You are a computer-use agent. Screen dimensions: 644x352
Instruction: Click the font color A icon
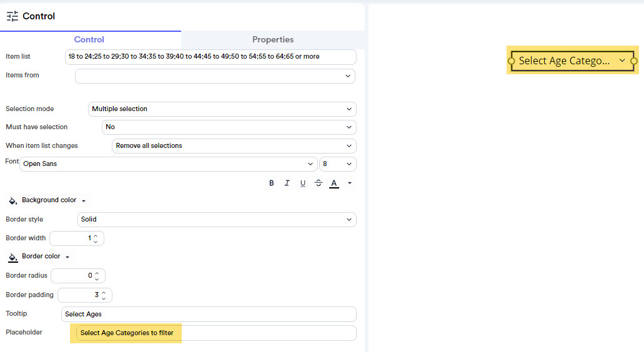click(x=334, y=183)
